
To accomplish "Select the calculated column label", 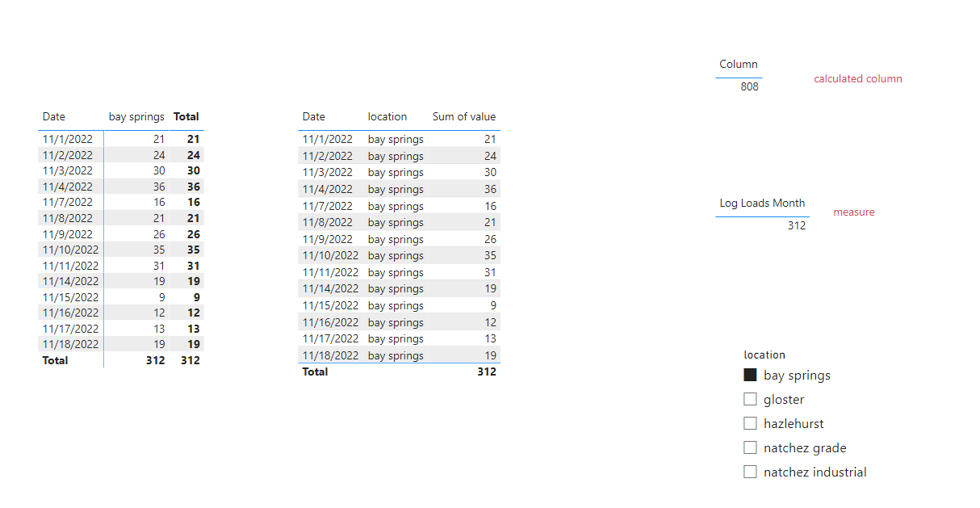I will click(x=858, y=78).
